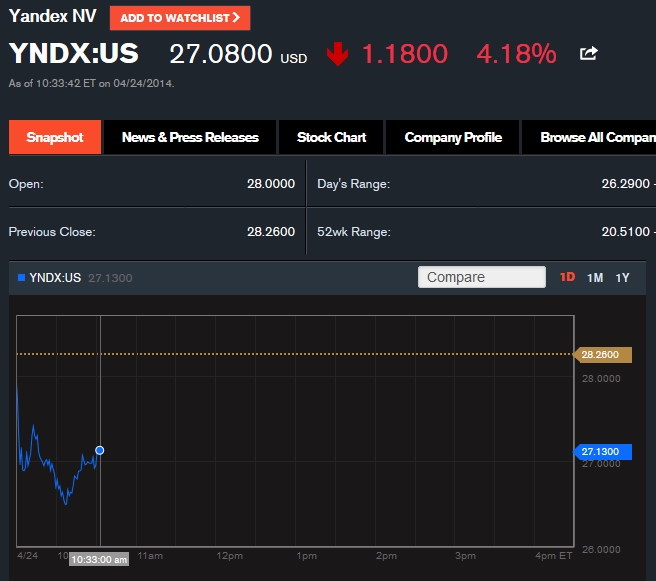Click the red down arrow price indicator

pos(337,54)
